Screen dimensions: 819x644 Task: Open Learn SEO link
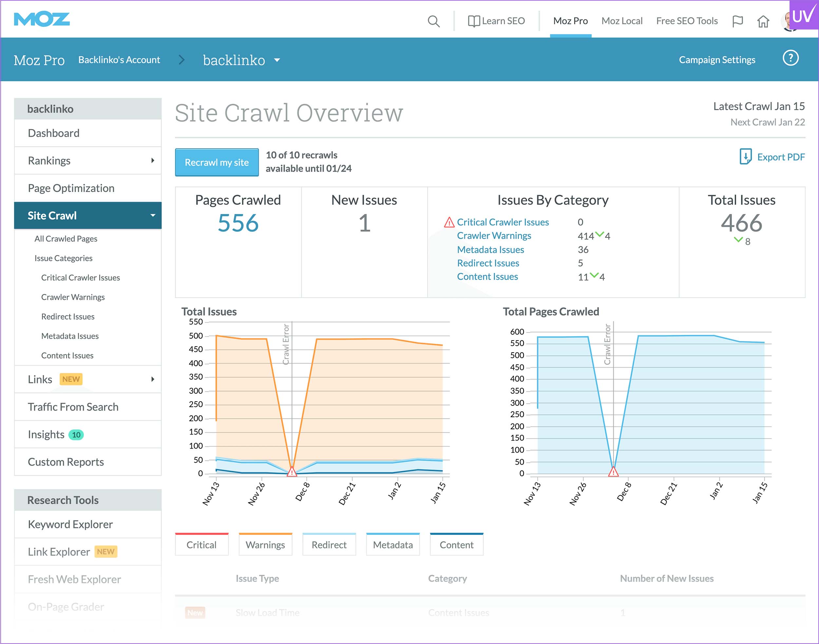coord(503,21)
